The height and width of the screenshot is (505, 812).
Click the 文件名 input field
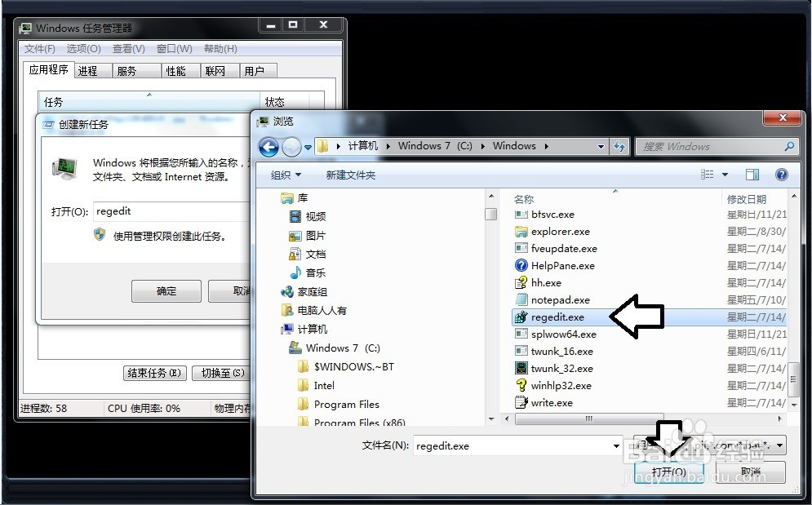tap(512, 445)
